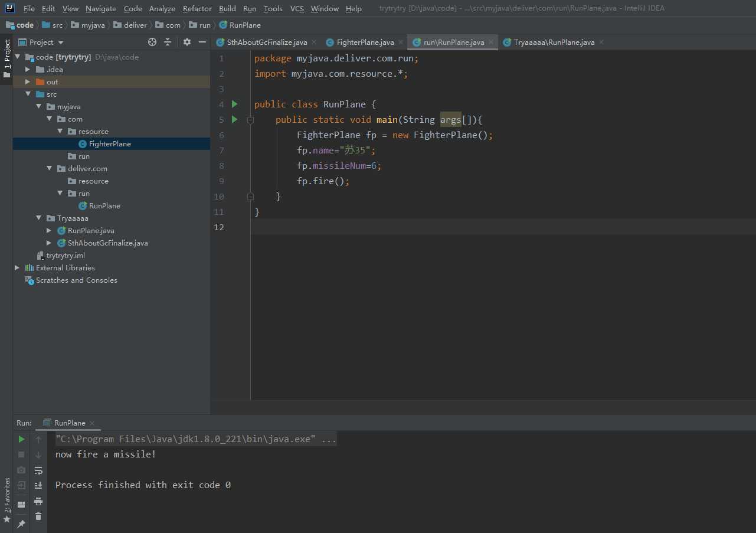Image resolution: width=756 pixels, height=533 pixels.
Task: Toggle pin tab in Run panel
Action: click(x=21, y=524)
